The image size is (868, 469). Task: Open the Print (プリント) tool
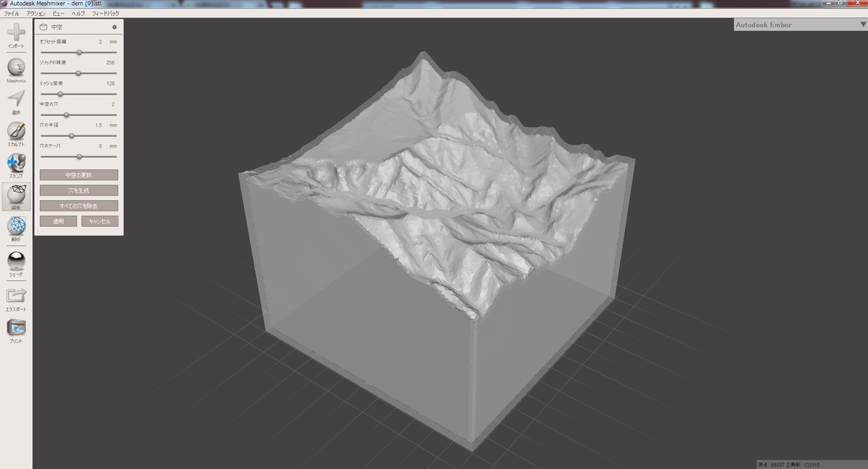(x=16, y=331)
